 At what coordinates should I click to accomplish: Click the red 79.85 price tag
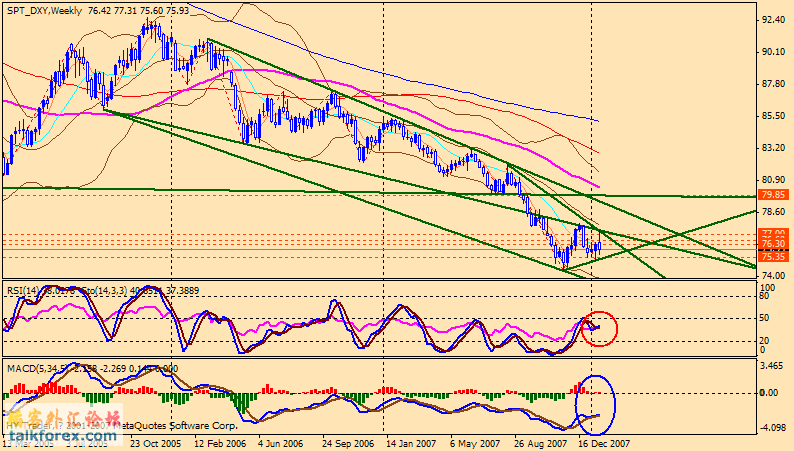773,195
